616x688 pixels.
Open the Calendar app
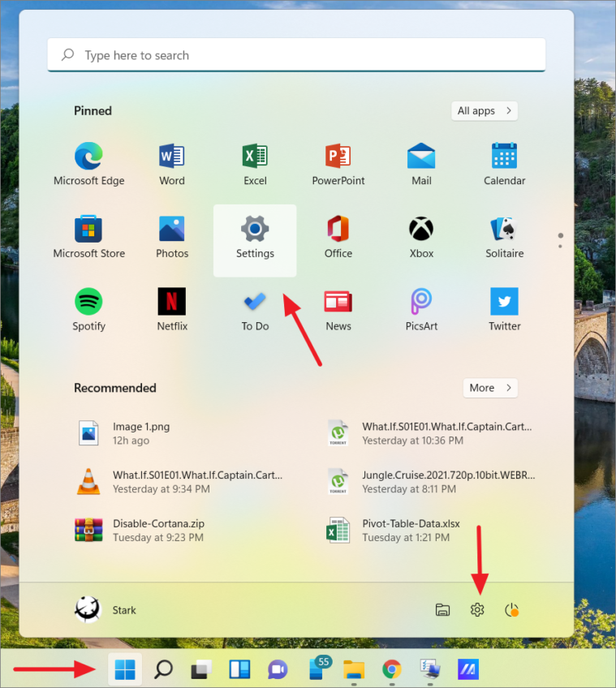[x=504, y=164]
